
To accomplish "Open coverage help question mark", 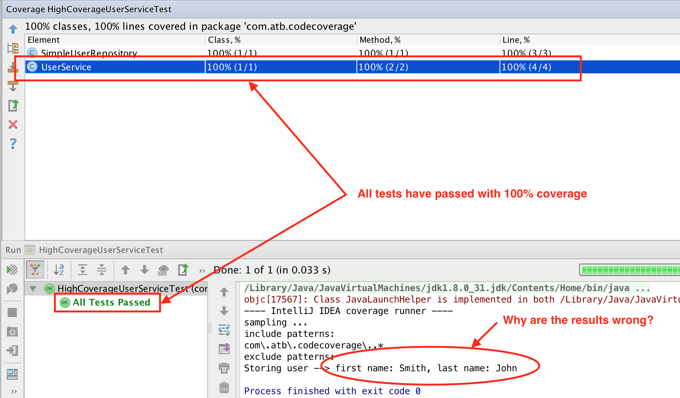I will [x=13, y=144].
